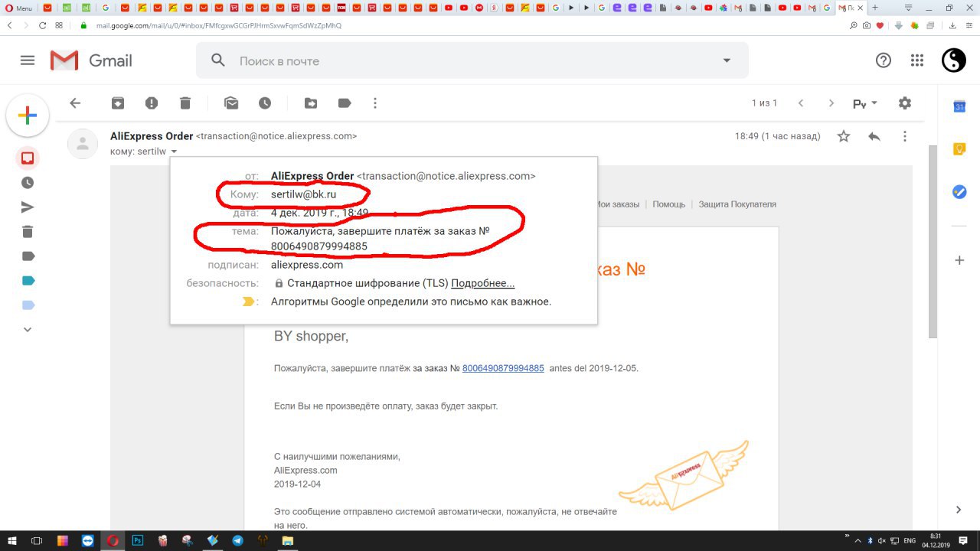Star the AliExpress email
Image resolution: width=980 pixels, height=551 pixels.
(844, 136)
